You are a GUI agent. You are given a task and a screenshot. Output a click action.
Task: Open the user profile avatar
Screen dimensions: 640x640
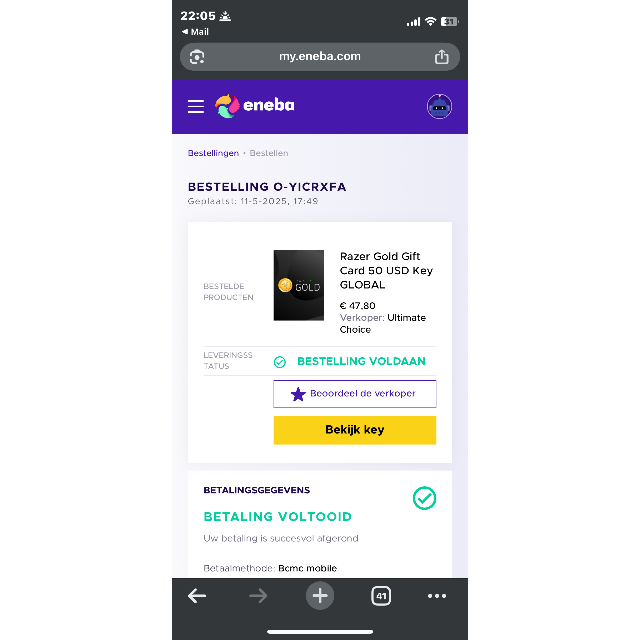(439, 107)
